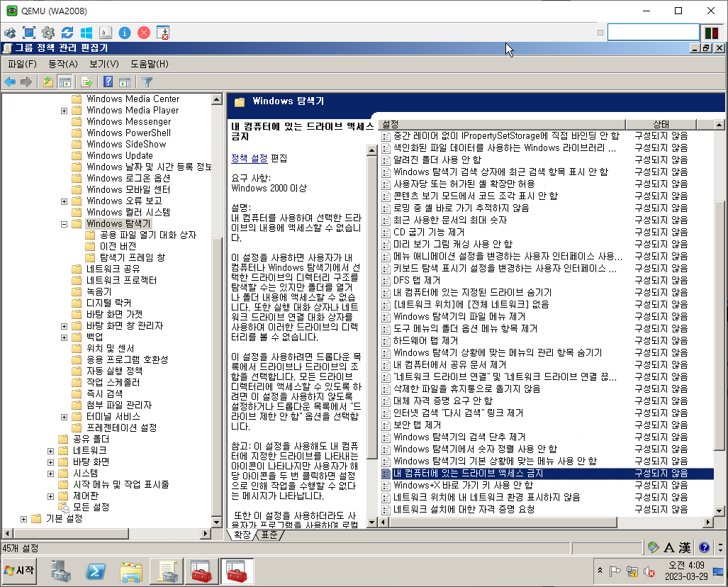This screenshot has width=728, height=587.
Task: Select the 모든 설정 tree item
Action: [91, 507]
